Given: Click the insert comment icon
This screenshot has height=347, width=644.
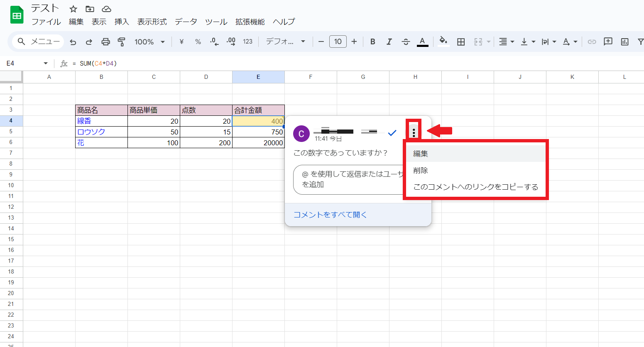Looking at the screenshot, I should 608,42.
